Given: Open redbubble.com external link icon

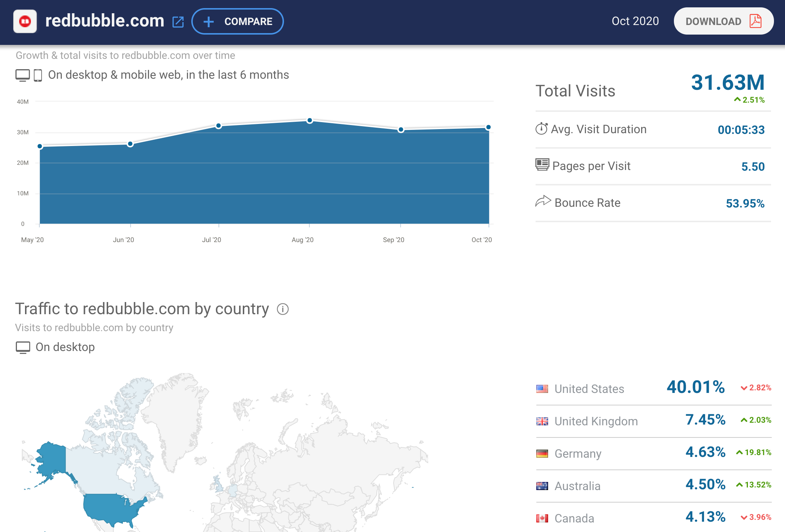Looking at the screenshot, I should 178,22.
